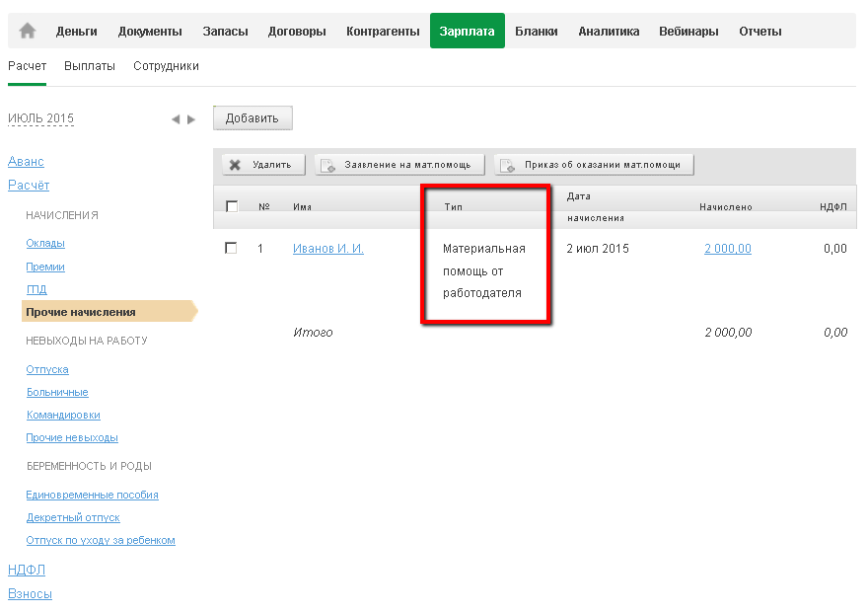Viewport: 868px width, 613px height.
Task: Click document icon of Приказ об оказании мат.помощи
Action: tap(508, 165)
